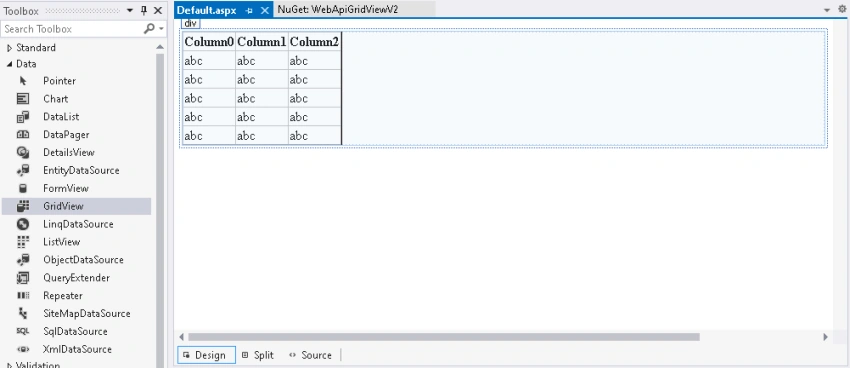850x368 pixels.
Task: Select the LinqDataSource icon
Action: [23, 224]
